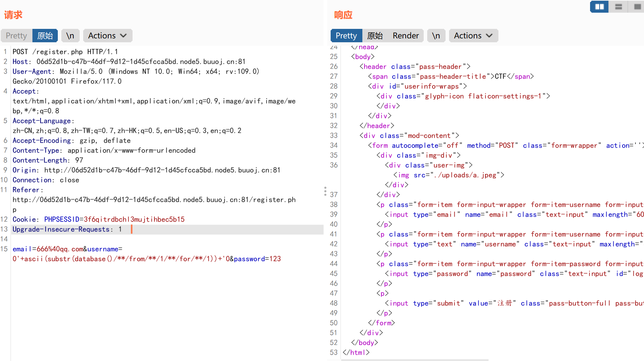
Task: Click the user-img div line
Action: [429, 165]
